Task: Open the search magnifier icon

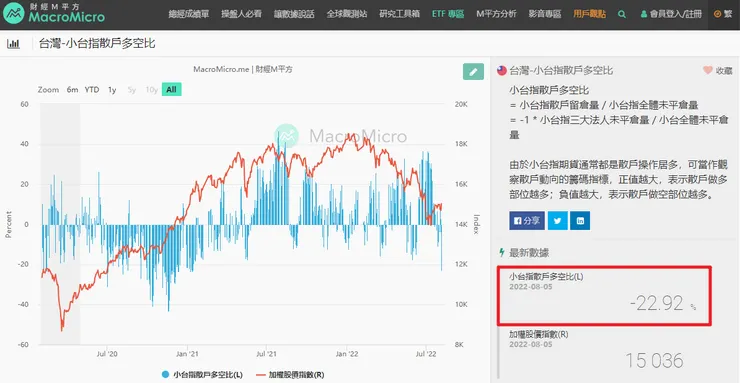Action: (622, 14)
